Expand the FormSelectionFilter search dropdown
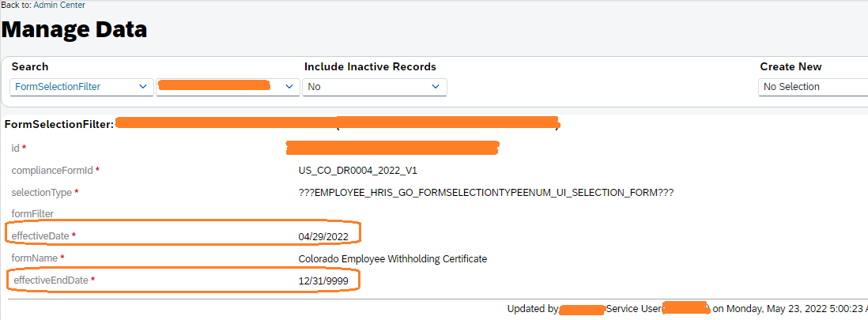Screen dimensions: 868x320 tap(82, 87)
